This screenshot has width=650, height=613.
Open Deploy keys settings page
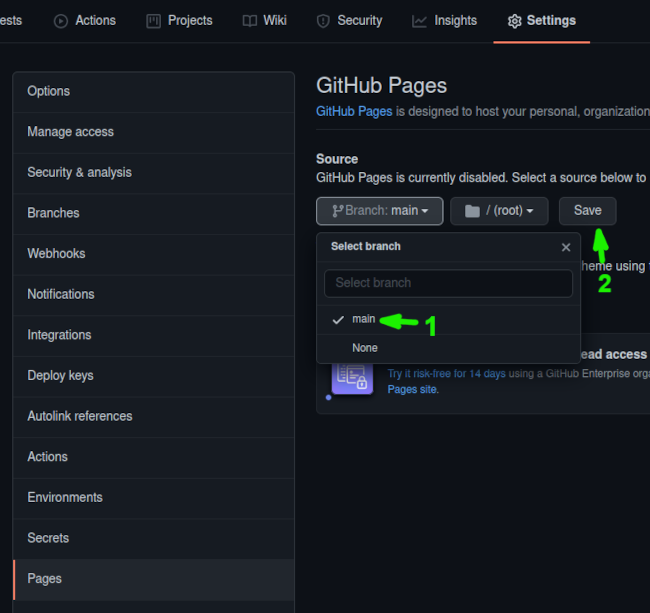click(154, 376)
